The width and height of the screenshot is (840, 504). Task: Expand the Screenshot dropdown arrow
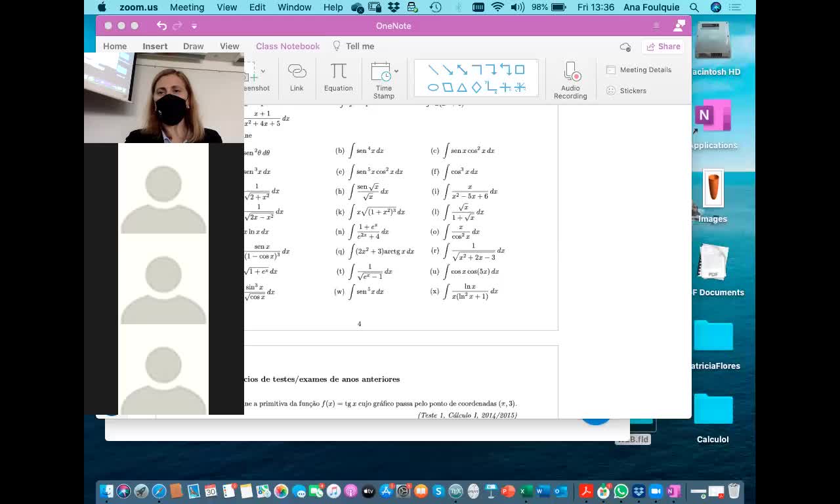click(x=263, y=71)
